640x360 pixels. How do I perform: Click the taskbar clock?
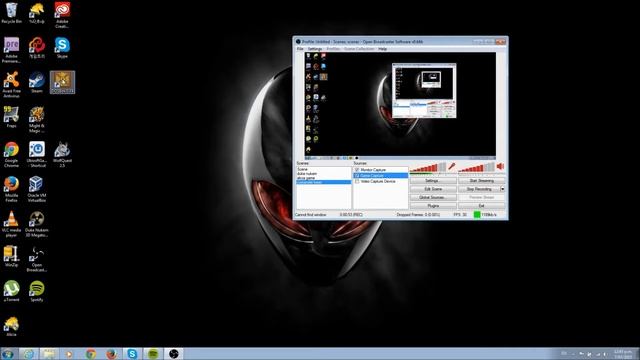pos(622,354)
